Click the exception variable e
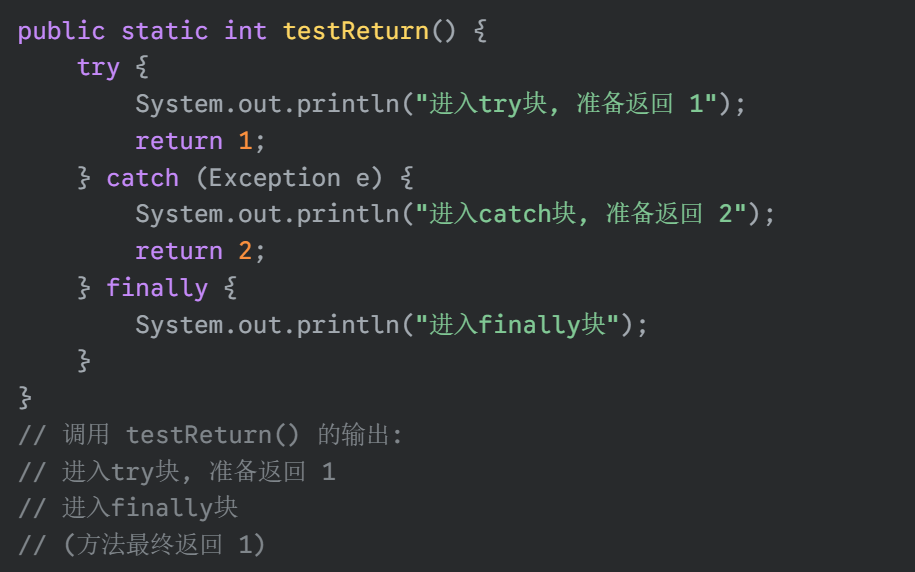 click(x=362, y=178)
